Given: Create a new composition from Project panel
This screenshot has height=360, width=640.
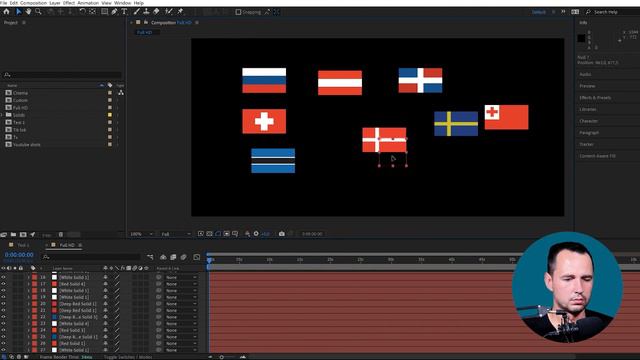Looking at the screenshot, I should click(23, 235).
